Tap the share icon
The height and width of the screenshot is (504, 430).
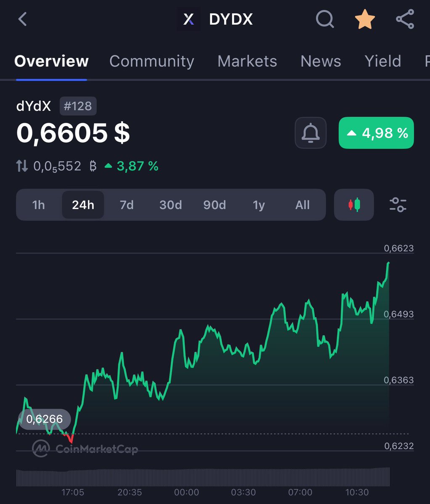point(405,19)
